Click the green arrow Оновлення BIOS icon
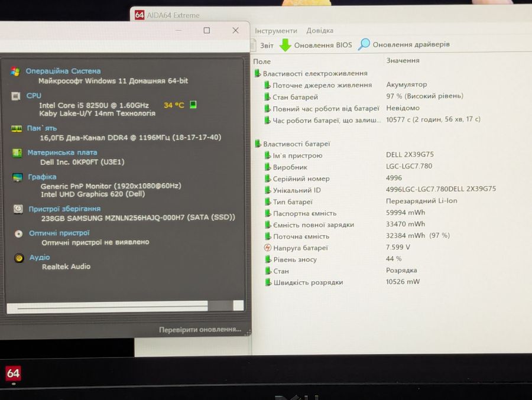532x400 pixels. (x=286, y=45)
